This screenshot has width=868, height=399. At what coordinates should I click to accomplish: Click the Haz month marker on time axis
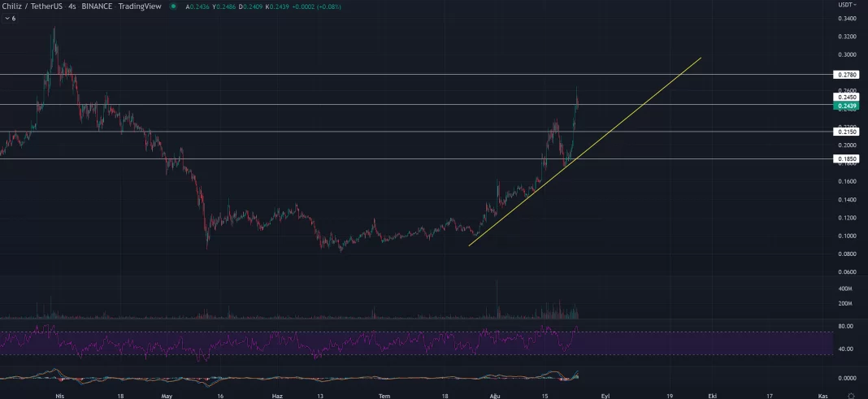(x=276, y=394)
